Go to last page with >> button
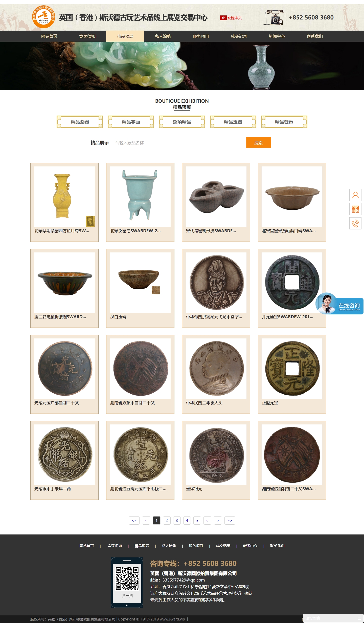The height and width of the screenshot is (623, 364). 230,520
